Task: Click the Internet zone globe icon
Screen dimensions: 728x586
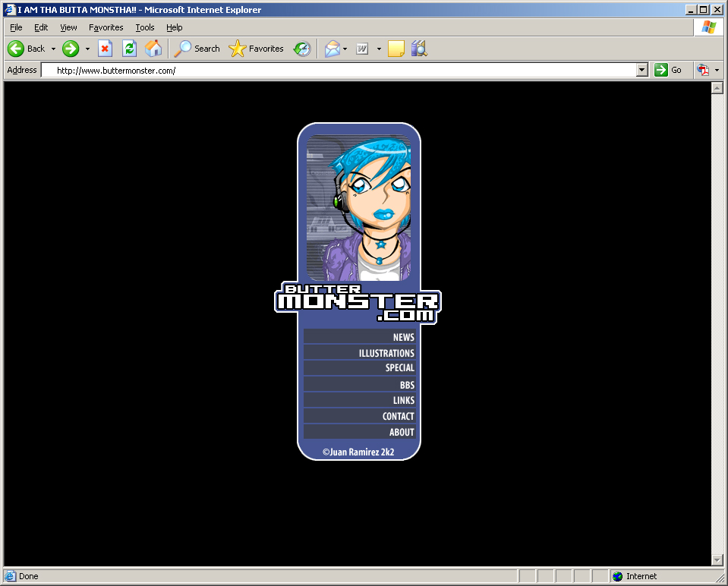Action: [617, 576]
